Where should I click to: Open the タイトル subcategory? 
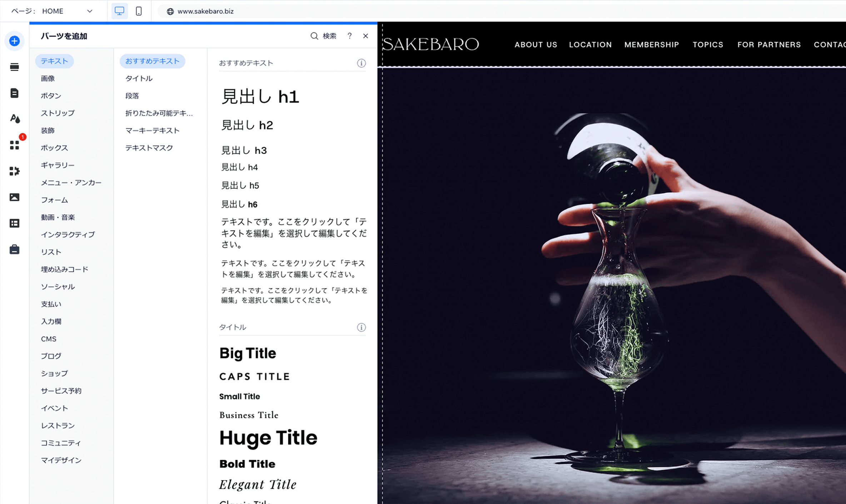(x=139, y=79)
